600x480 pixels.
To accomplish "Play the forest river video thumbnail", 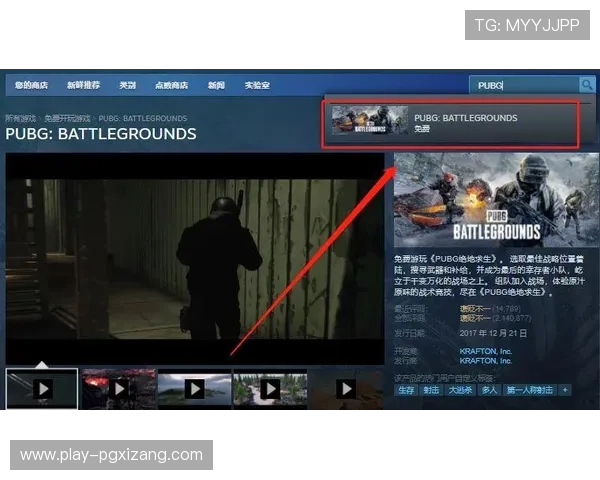I will click(271, 389).
